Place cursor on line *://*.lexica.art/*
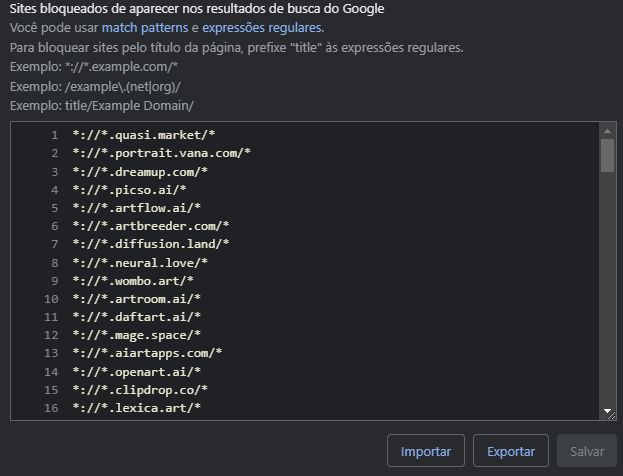623x476 pixels. click(x=136, y=408)
